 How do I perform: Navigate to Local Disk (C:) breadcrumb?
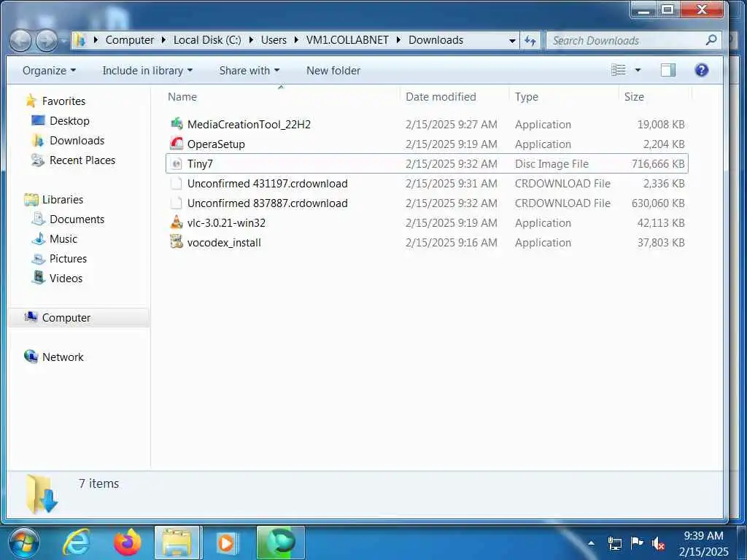coord(207,40)
